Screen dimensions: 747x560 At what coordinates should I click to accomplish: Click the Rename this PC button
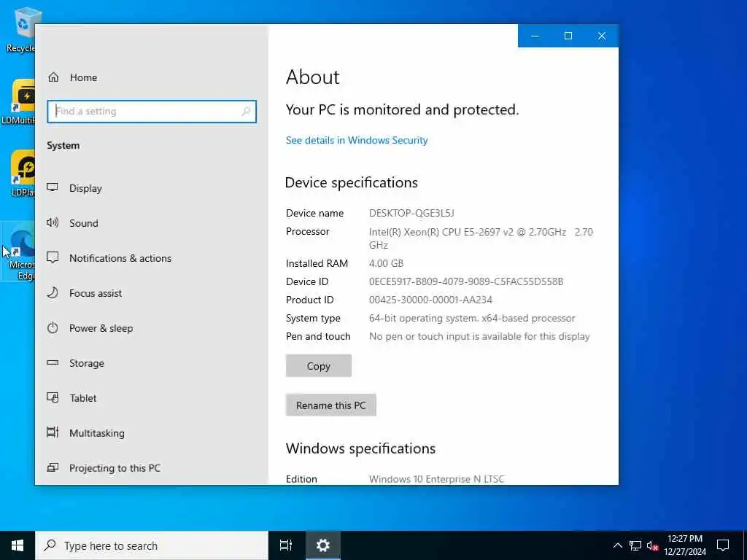pos(331,405)
